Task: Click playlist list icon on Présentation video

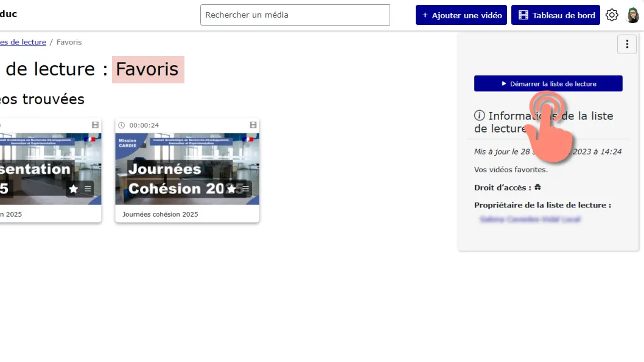Action: click(x=88, y=189)
